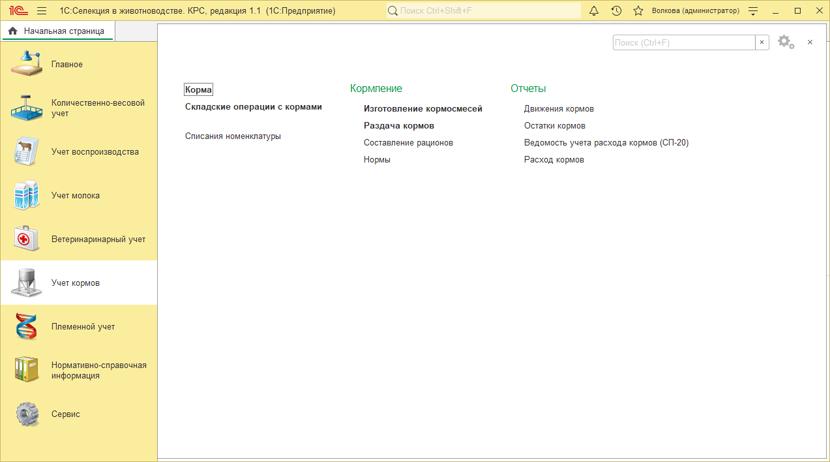Open Количественно-весовой учет scales icon

click(x=27, y=108)
